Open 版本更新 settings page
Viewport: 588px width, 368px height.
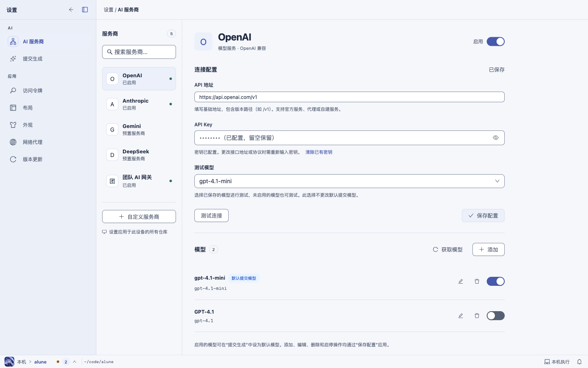coord(48,159)
